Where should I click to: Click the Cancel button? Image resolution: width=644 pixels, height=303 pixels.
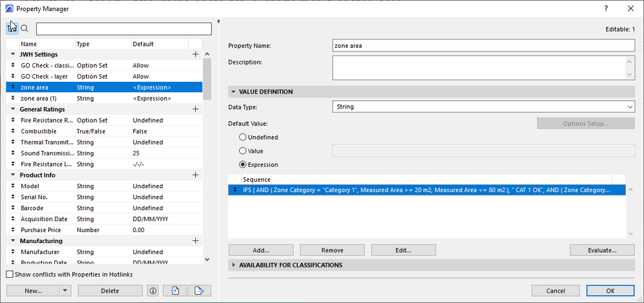click(x=555, y=291)
